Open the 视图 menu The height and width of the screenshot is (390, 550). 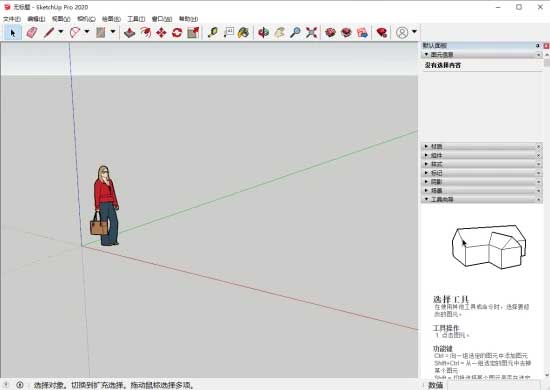pyautogui.click(x=61, y=19)
